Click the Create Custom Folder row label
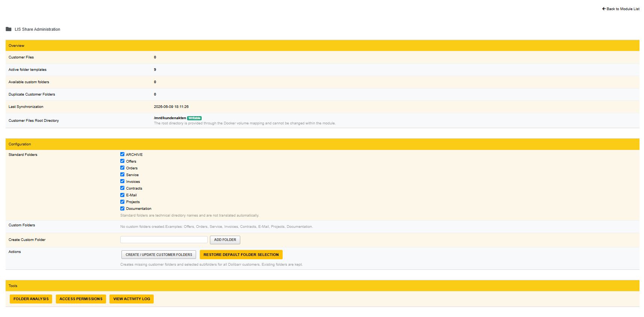This screenshot has width=644, height=317. [x=27, y=240]
